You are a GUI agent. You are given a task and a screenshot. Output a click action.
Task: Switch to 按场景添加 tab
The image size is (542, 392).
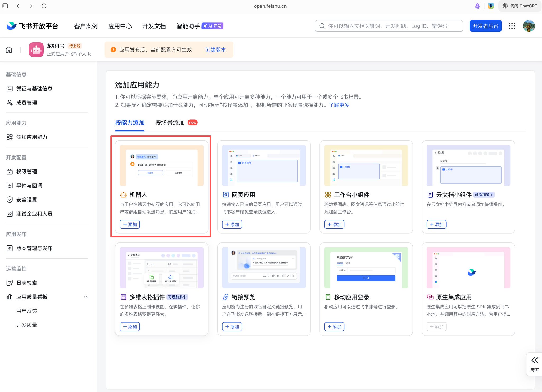[170, 123]
